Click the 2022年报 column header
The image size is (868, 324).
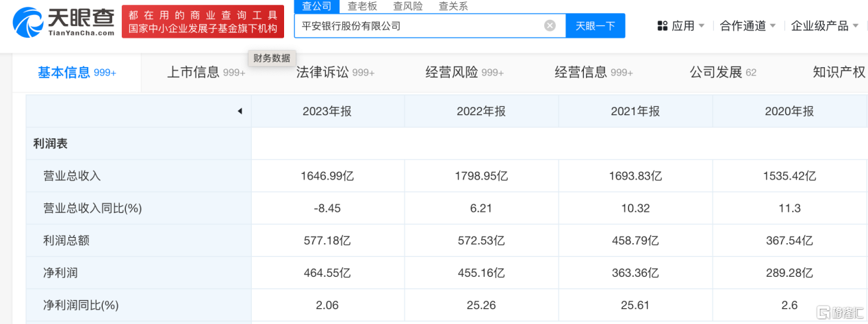point(481,111)
